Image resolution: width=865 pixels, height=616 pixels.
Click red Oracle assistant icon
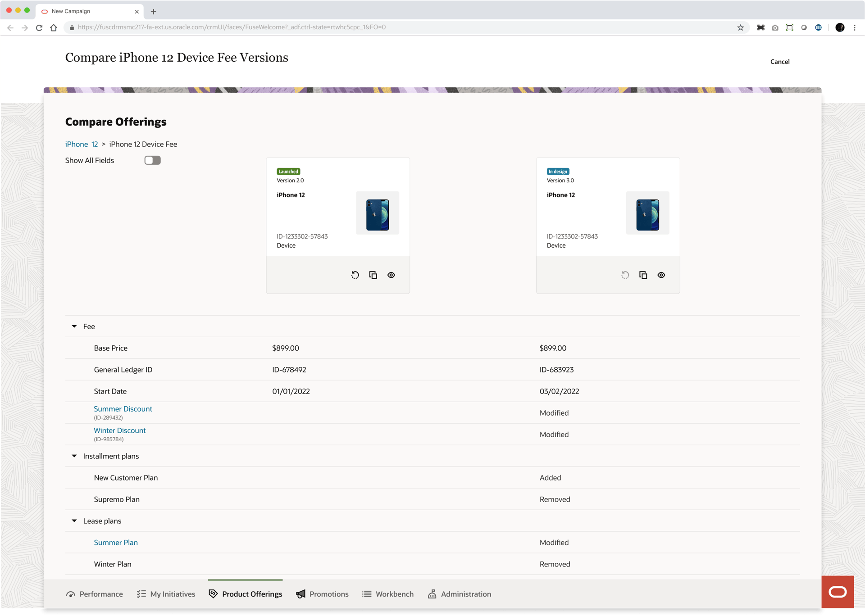tap(837, 592)
